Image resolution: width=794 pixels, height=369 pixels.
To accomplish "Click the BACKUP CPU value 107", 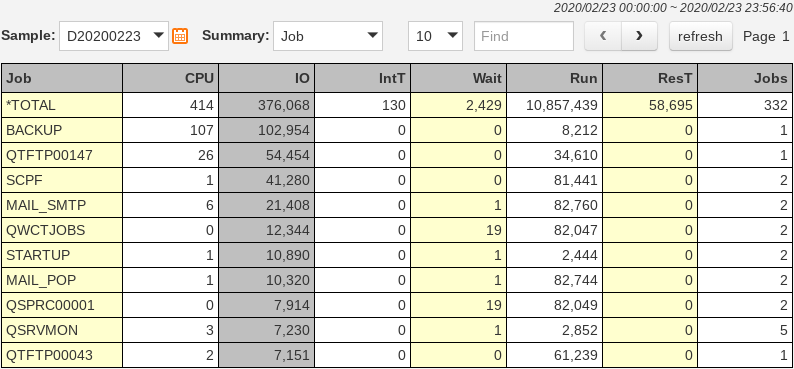I will coord(202,130).
